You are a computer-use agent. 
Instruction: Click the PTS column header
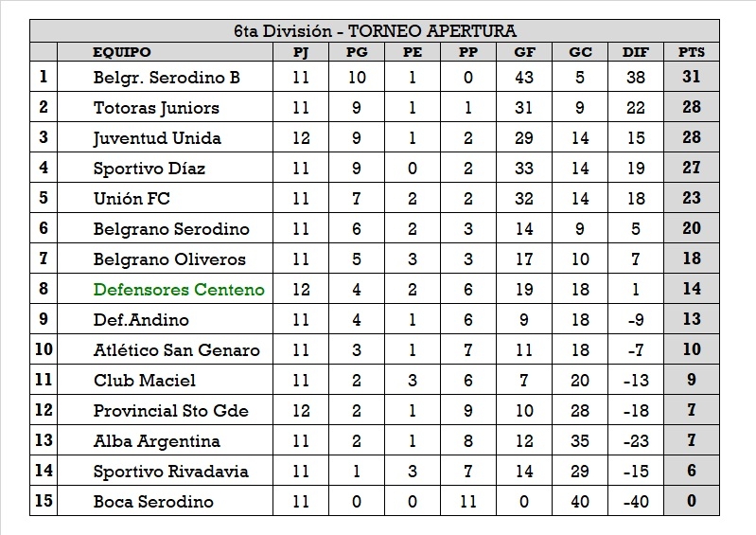point(691,52)
